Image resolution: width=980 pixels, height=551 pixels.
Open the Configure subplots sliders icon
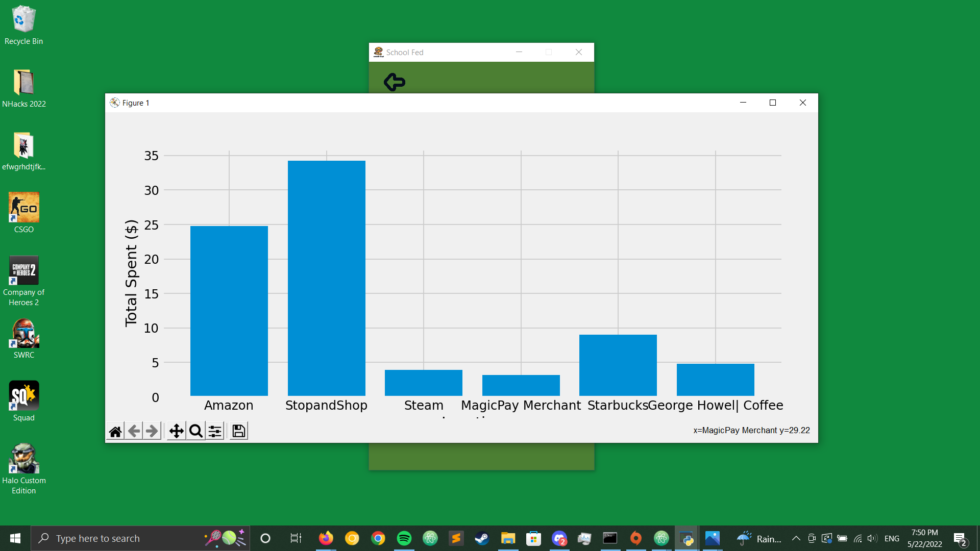[215, 431]
